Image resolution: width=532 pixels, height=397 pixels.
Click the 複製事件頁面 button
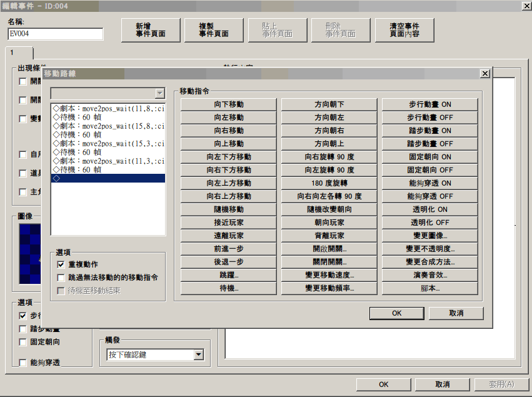[x=214, y=30]
